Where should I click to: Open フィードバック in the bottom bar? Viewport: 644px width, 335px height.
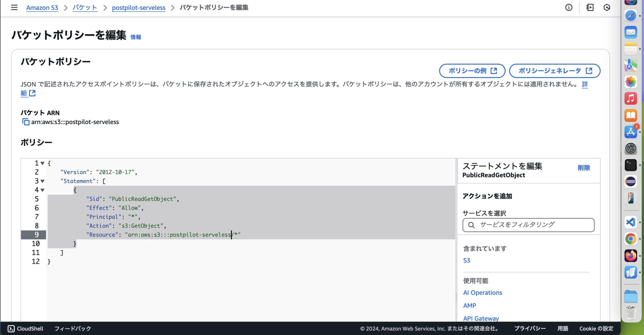[73, 328]
